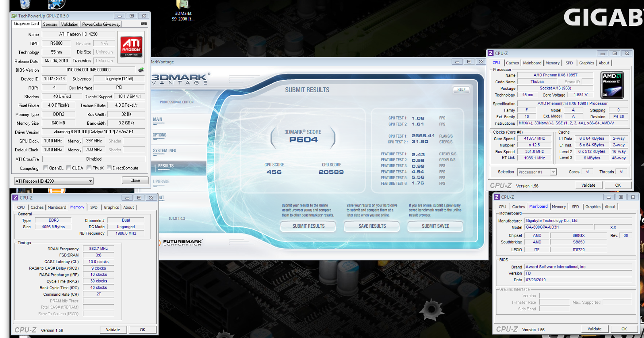Viewport: 644px width, 338px height.
Task: Click Close button in GPU-Z
Action: coord(135,180)
